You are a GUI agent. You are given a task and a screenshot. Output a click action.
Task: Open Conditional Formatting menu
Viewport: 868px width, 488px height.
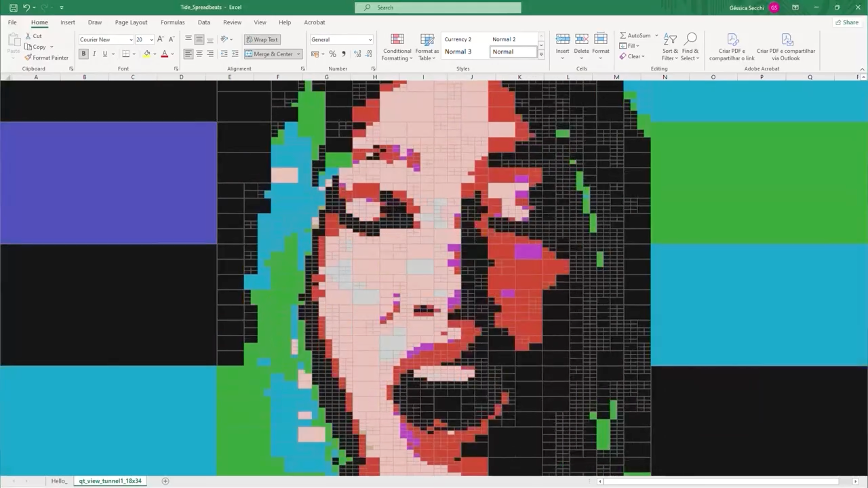[x=397, y=47]
